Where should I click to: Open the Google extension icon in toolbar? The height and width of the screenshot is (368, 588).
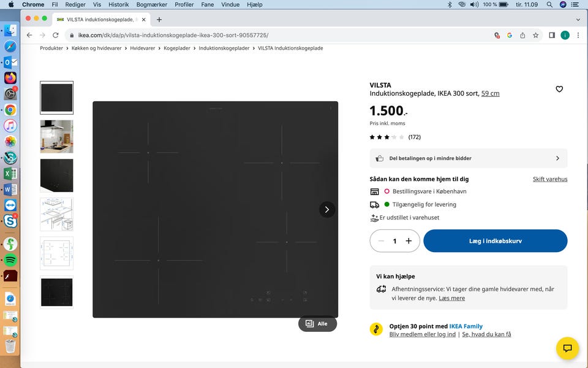point(509,36)
